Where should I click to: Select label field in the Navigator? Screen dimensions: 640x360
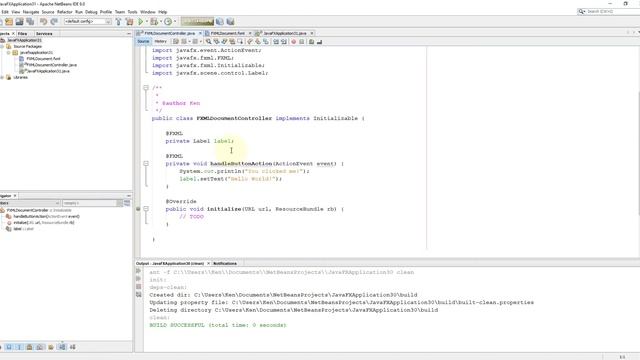23,229
